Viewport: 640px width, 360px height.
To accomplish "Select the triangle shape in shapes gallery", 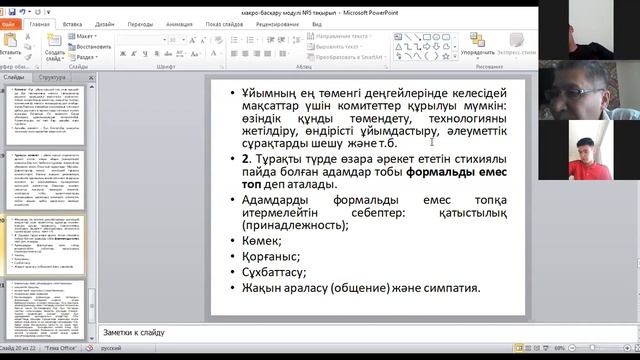I will tap(398, 47).
